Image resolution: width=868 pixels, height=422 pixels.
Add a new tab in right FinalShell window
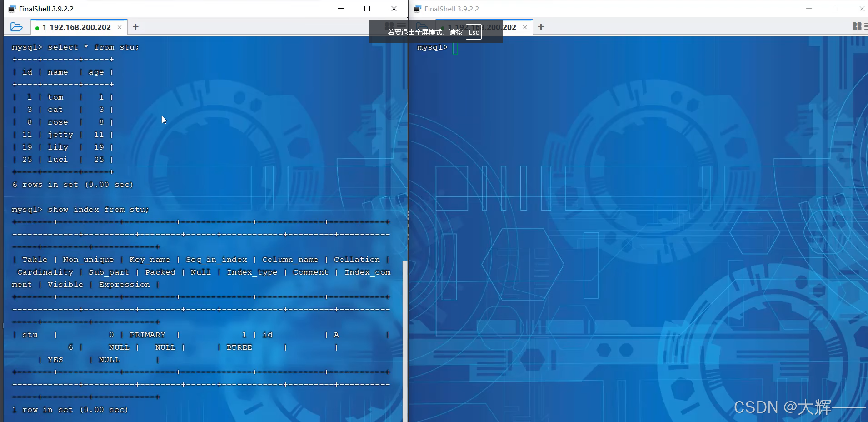tap(541, 27)
